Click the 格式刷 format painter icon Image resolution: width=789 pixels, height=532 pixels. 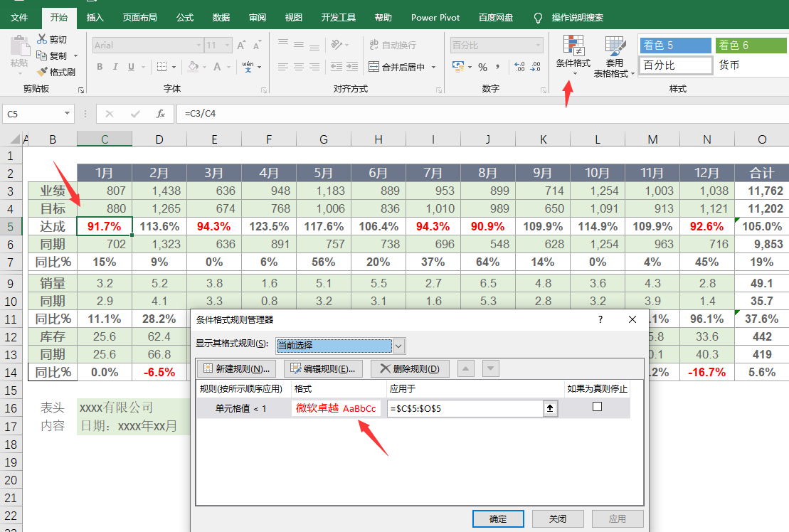(42, 72)
